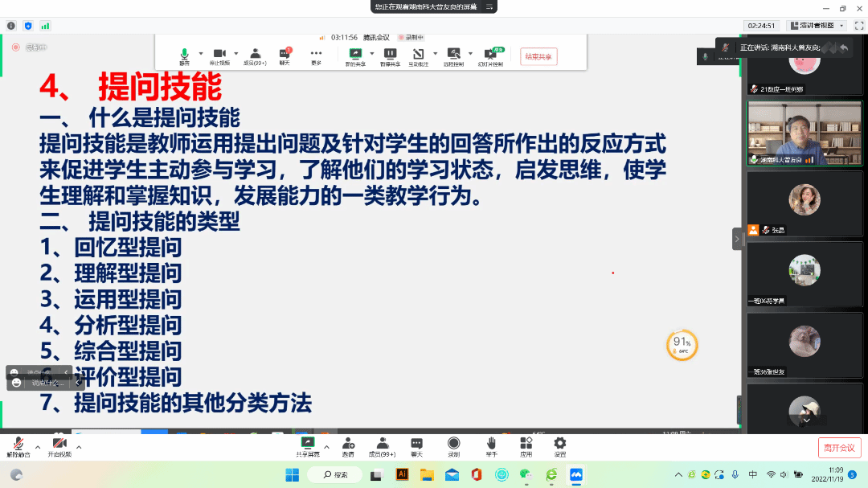
Task: Click 更多 in the shared floating toolbar
Action: [x=316, y=56]
